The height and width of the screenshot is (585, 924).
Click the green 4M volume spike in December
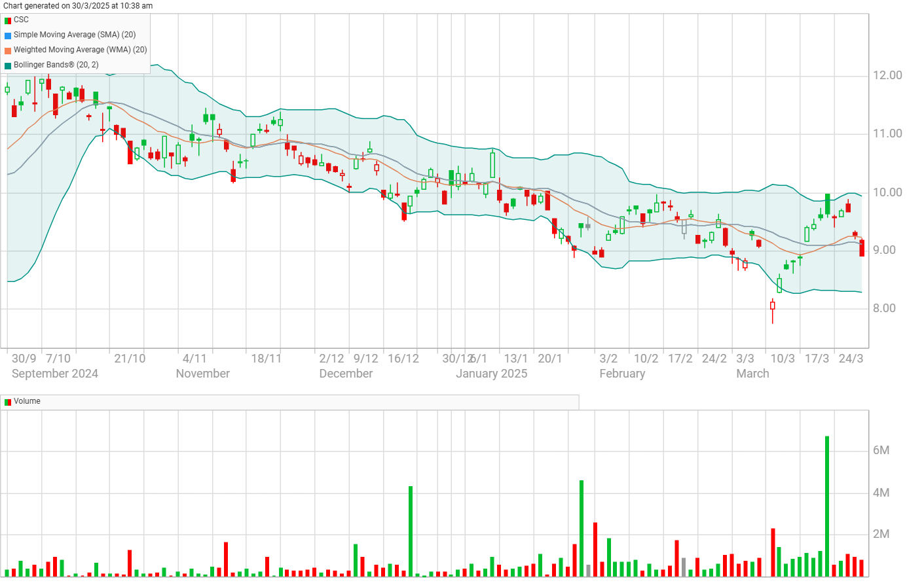[411, 530]
